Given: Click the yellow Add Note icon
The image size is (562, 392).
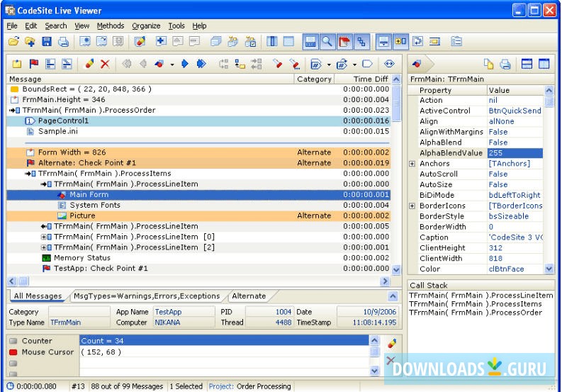Looking at the screenshot, I should coord(17,65).
